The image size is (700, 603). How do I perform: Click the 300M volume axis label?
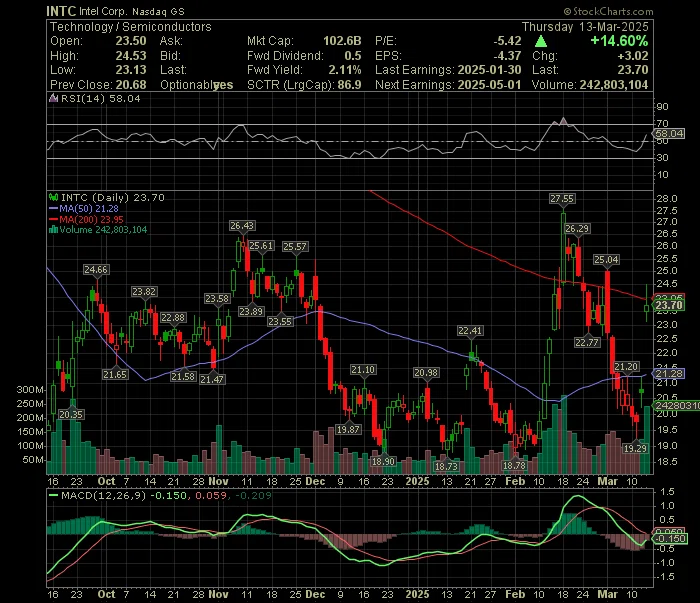(x=30, y=390)
